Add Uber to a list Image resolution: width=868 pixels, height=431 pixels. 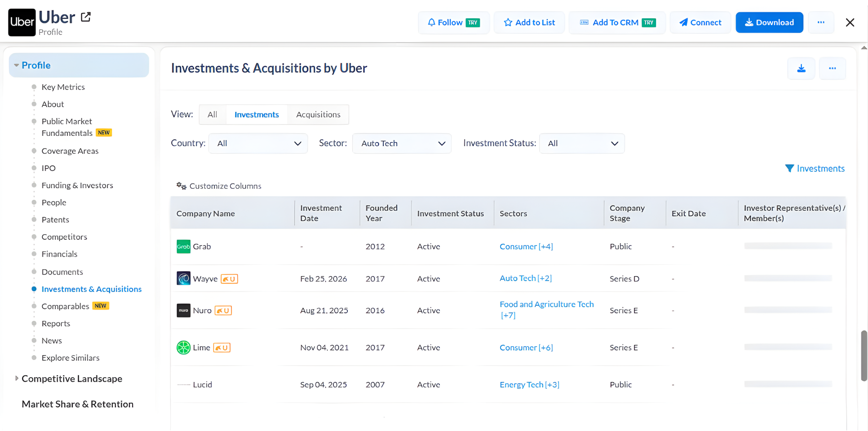(x=529, y=22)
